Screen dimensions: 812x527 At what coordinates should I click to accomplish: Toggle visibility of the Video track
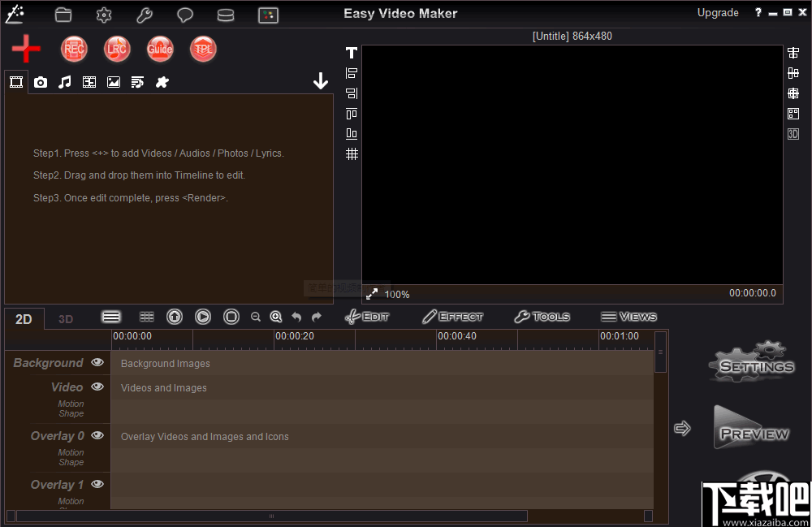pos(97,387)
